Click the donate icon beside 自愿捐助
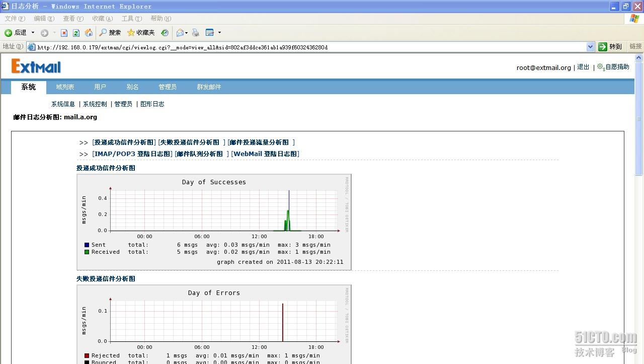The height and width of the screenshot is (364, 644). pos(601,67)
